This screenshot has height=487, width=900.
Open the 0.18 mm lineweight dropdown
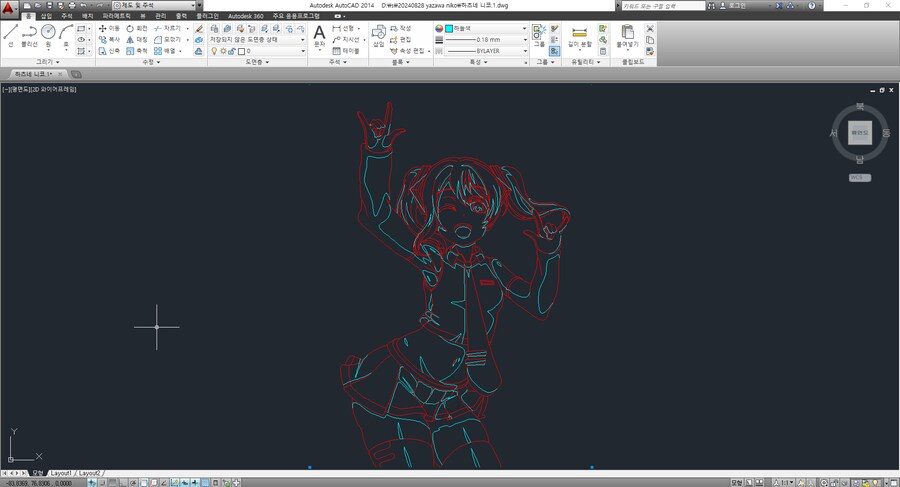tap(486, 40)
